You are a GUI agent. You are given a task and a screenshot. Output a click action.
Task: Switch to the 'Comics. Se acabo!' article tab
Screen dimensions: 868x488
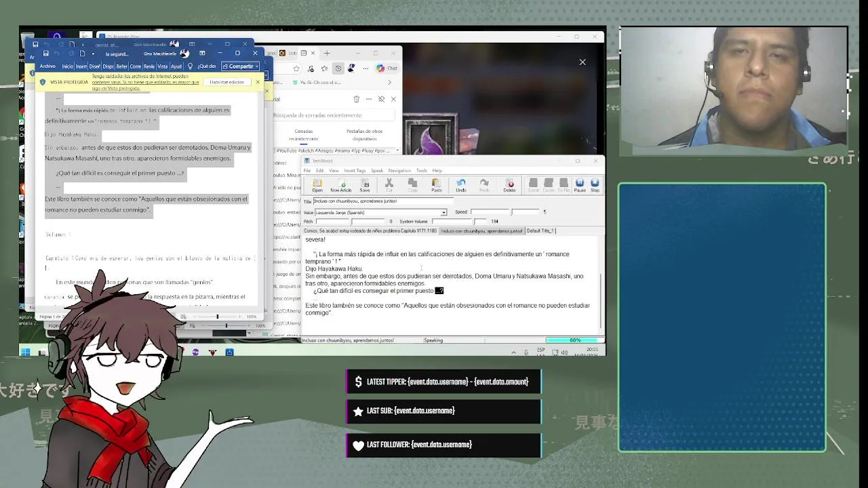pyautogui.click(x=370, y=231)
